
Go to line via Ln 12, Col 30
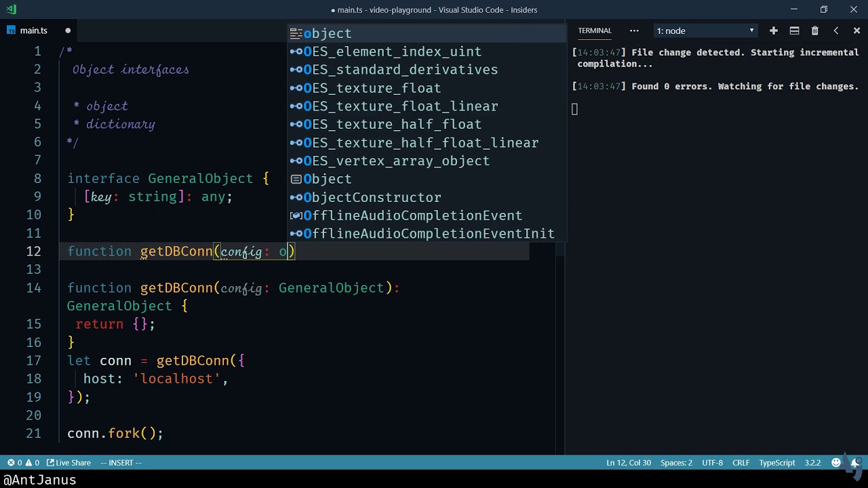629,463
